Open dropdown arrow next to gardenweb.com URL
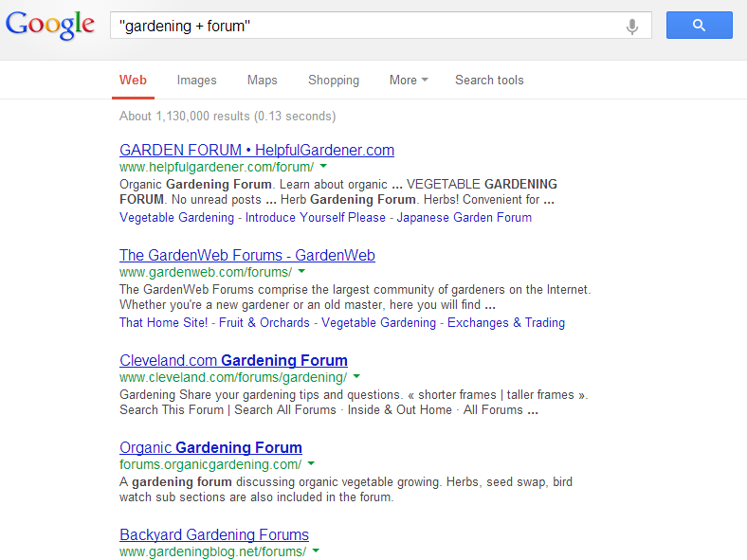 coord(301,271)
